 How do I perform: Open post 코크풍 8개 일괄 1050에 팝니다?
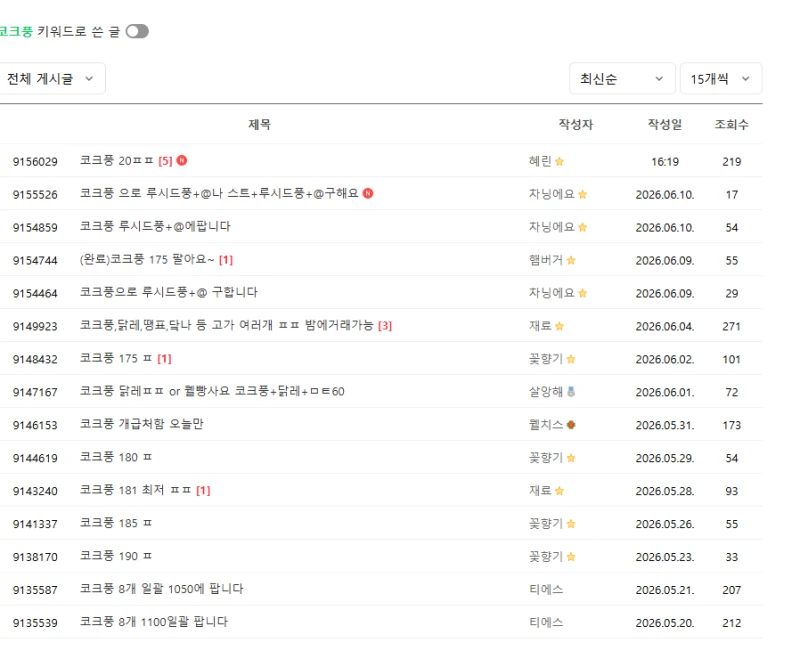162,589
